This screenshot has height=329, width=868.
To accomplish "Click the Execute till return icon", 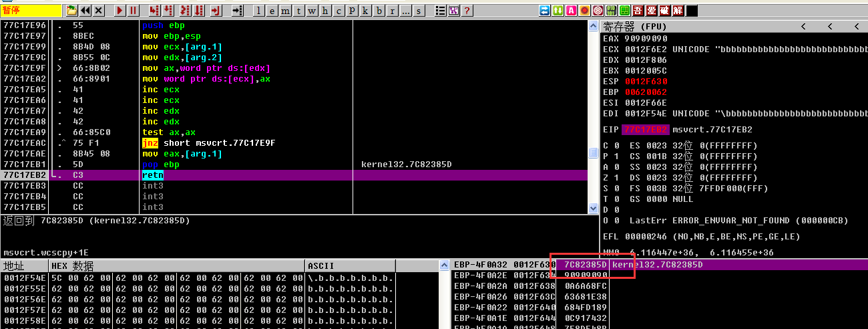I will pos(216,11).
